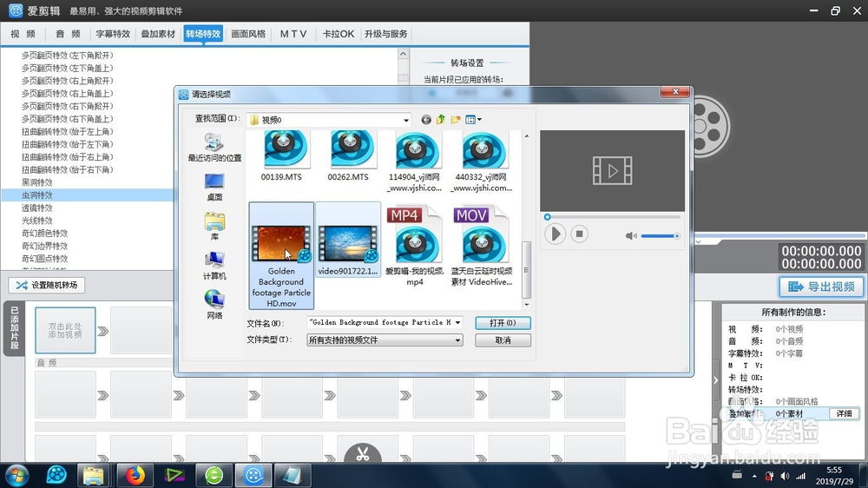The height and width of the screenshot is (488, 868).
Task: Stop the preview in the dialog
Action: tap(579, 234)
